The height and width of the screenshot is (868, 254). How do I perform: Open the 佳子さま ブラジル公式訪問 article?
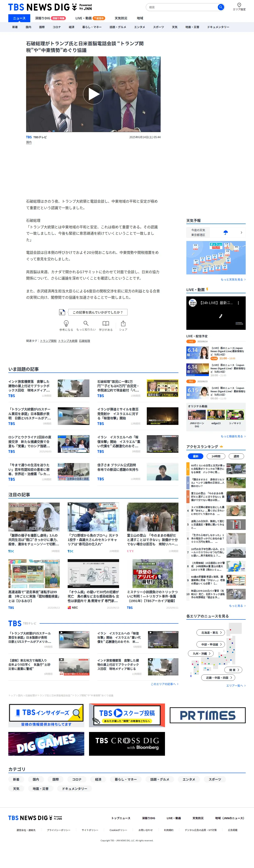(x=138, y=472)
